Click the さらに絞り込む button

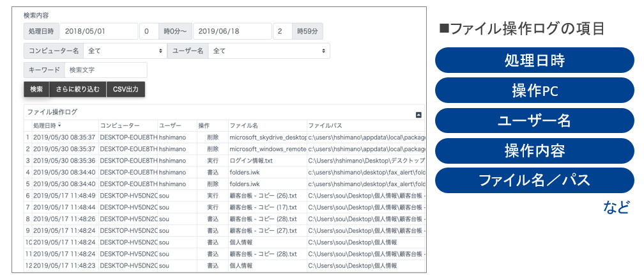[x=78, y=89]
